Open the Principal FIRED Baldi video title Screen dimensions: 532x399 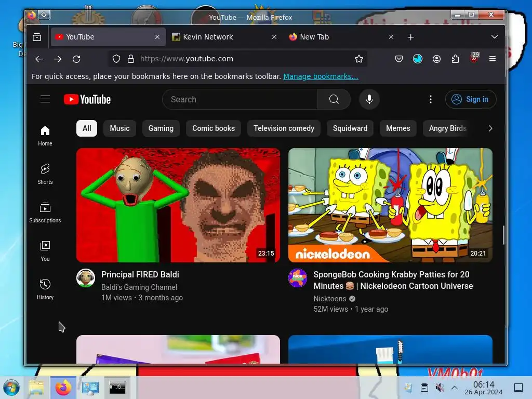(140, 274)
